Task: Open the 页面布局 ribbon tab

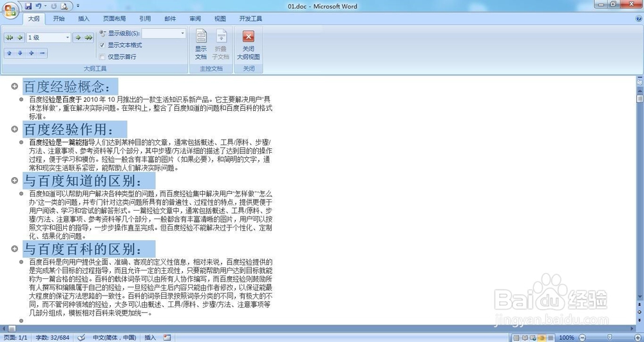Action: tap(114, 19)
